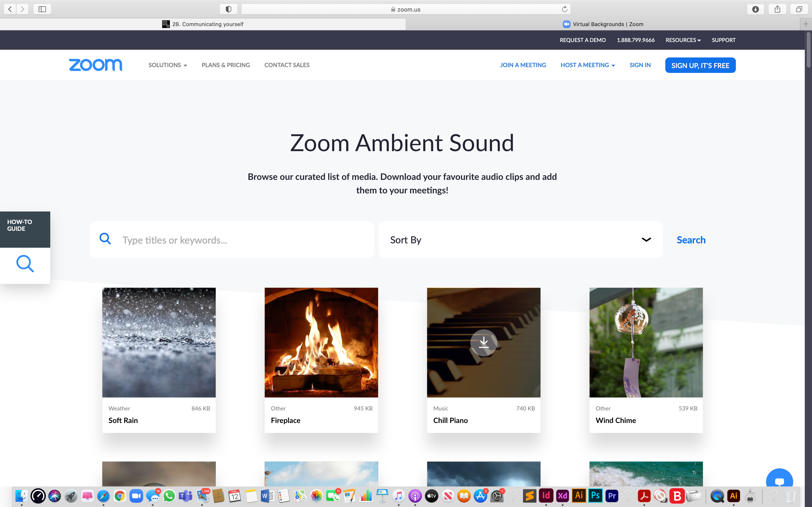Open the Plans & Pricing menu item

(x=225, y=65)
